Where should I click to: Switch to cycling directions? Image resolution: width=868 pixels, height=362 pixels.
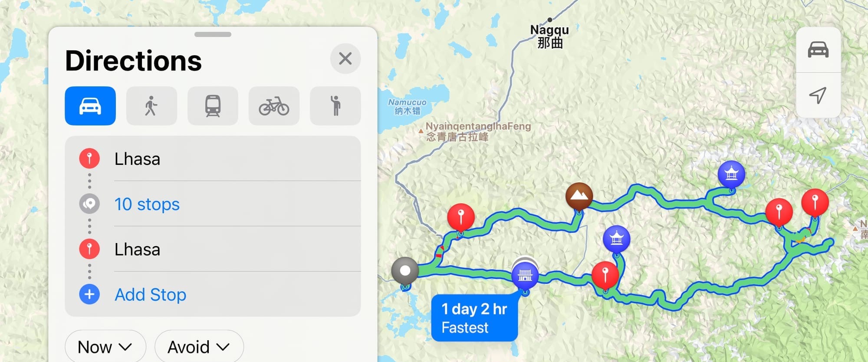point(274,106)
